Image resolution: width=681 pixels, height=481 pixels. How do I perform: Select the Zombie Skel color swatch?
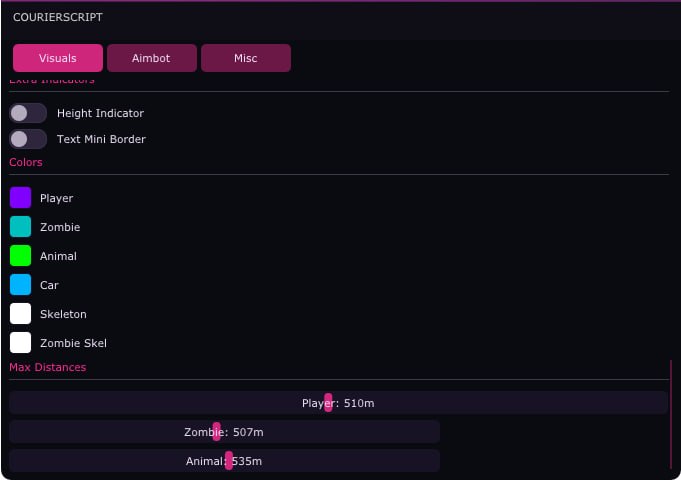(x=20, y=343)
